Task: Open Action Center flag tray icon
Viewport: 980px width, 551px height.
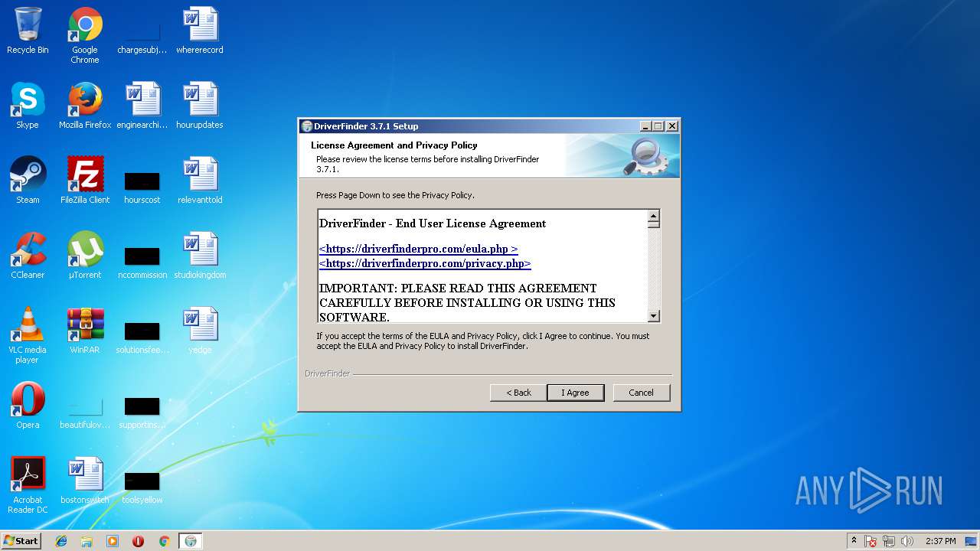Action: (871, 541)
